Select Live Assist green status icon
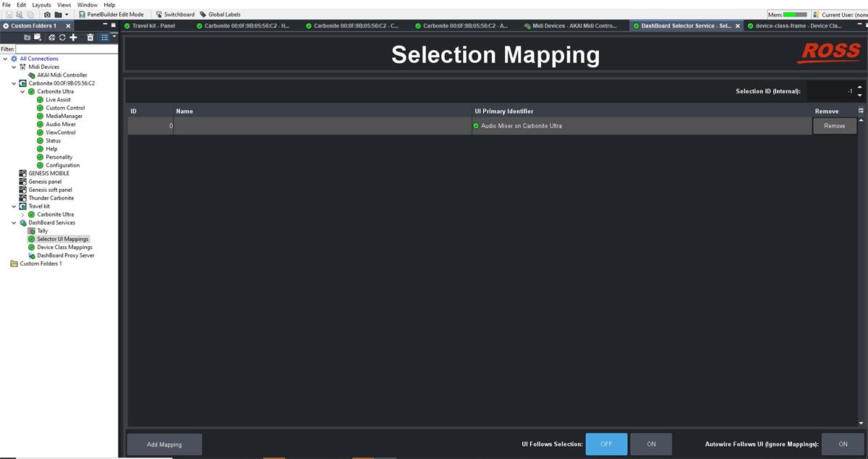Screen dimensions: 868x459 (x=41, y=99)
